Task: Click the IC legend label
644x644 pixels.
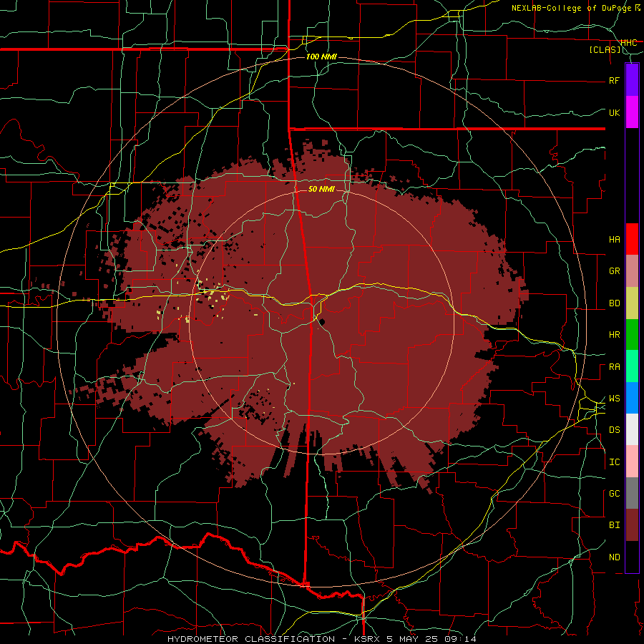Action: 615,462
